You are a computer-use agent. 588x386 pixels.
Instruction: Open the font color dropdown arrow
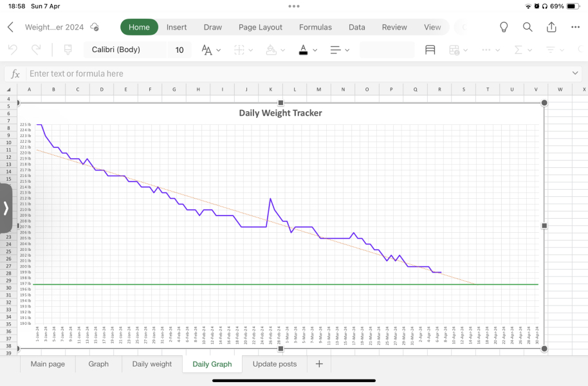tap(315, 50)
